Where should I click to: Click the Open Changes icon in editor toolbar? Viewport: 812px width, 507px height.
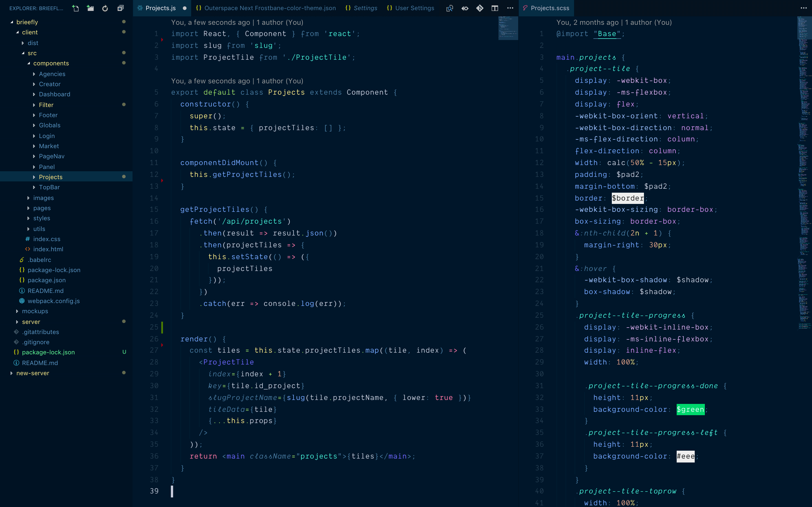(x=450, y=8)
